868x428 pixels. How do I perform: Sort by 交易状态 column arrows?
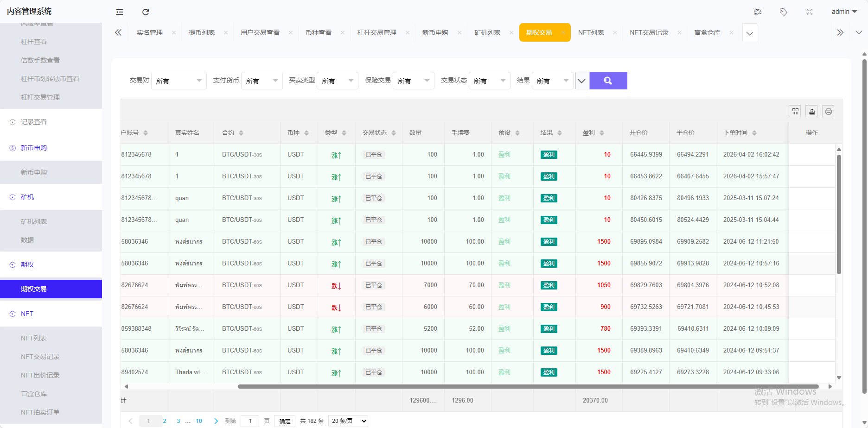pos(394,133)
